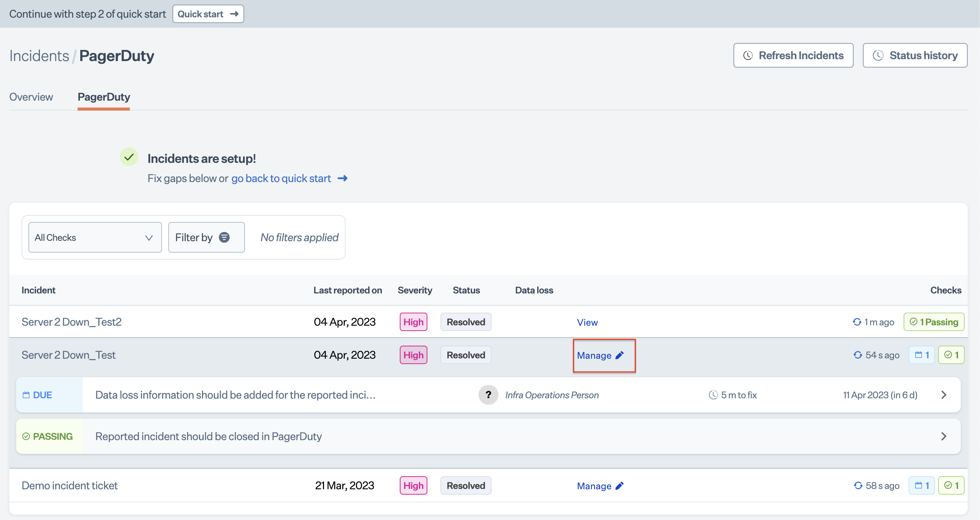The width and height of the screenshot is (980, 520).
Task: Switch to the Overview tab
Action: pyautogui.click(x=31, y=97)
